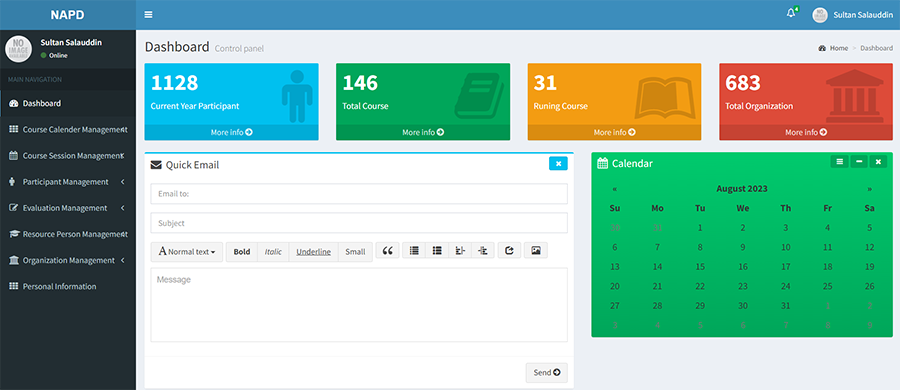Toggle Underline formatting in the editor
The width and height of the screenshot is (900, 390).
[x=313, y=252]
